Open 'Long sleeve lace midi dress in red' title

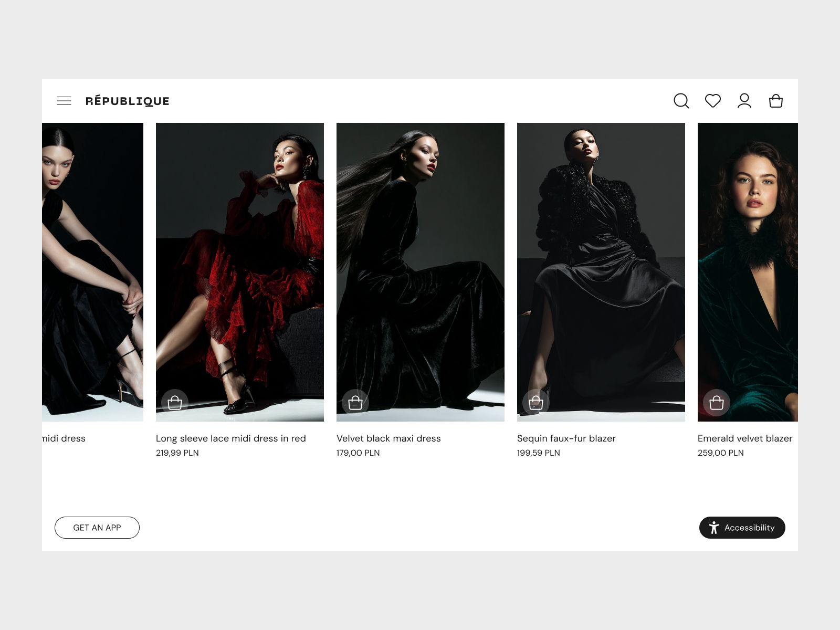click(x=230, y=438)
